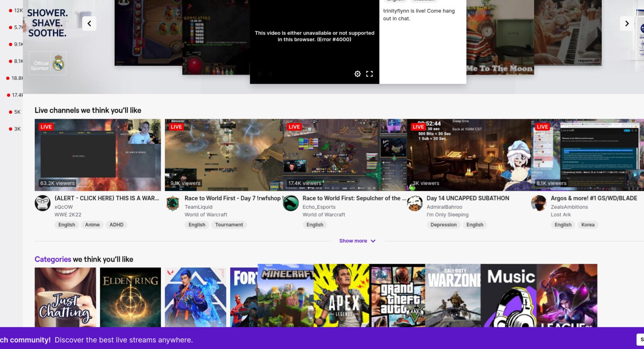Viewport: 644px width, 349px height.
Task: Enter fullscreen on the video player
Action: click(369, 74)
